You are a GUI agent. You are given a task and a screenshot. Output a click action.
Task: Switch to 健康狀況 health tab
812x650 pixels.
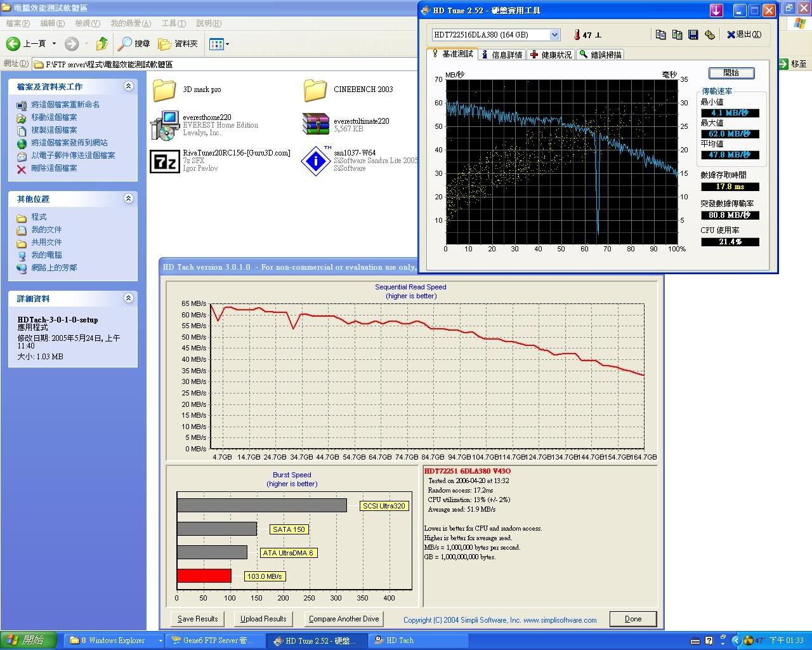[x=551, y=55]
